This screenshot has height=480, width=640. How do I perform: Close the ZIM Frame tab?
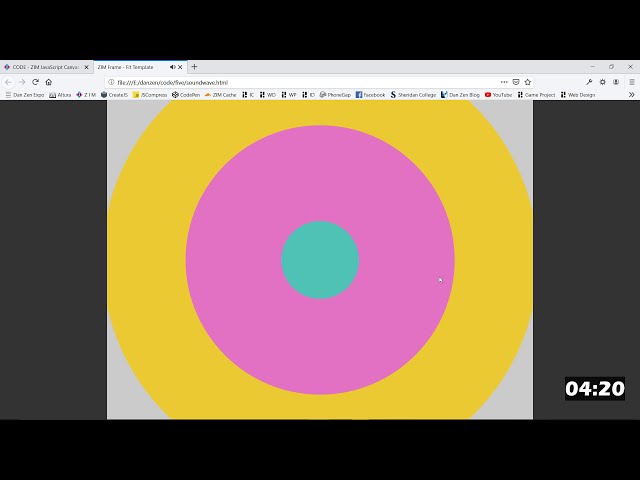pyautogui.click(x=180, y=67)
